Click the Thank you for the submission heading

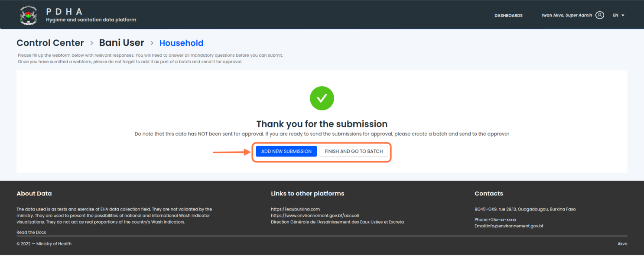point(322,124)
